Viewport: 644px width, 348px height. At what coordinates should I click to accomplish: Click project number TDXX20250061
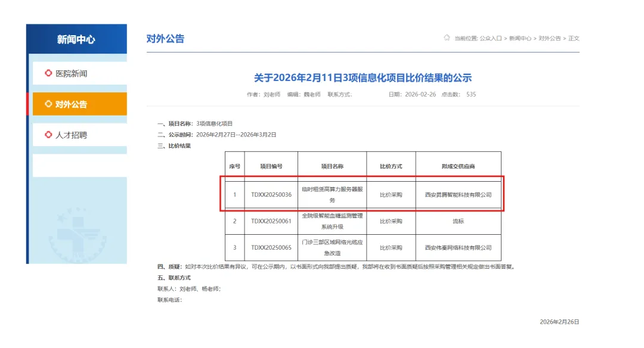pyautogui.click(x=271, y=221)
